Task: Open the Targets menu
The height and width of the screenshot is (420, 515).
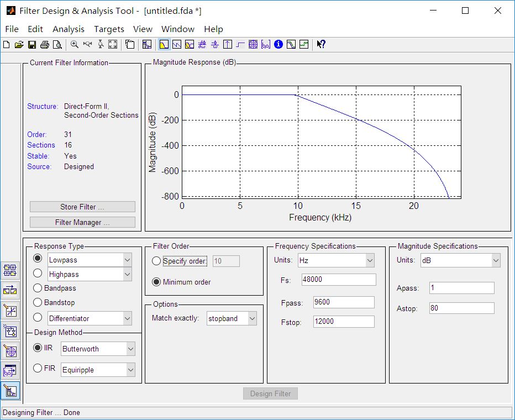Action: click(109, 29)
